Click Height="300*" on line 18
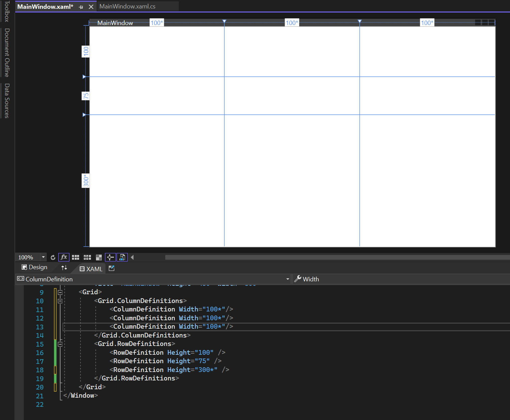Image resolution: width=510 pixels, height=420 pixels. [192, 370]
